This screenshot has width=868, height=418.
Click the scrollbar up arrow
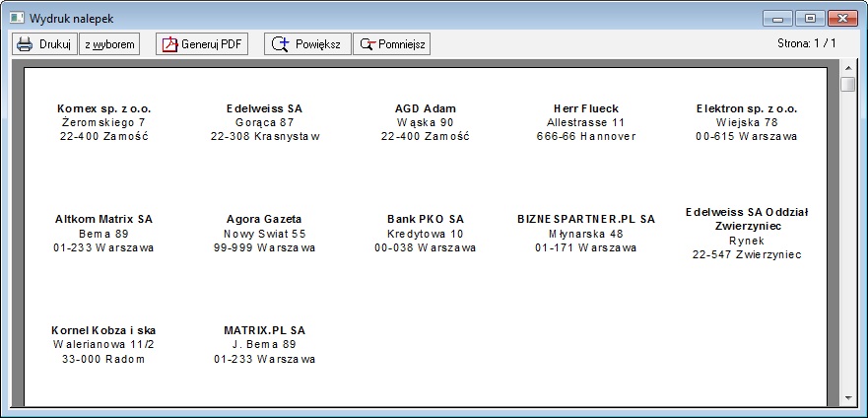click(x=847, y=68)
